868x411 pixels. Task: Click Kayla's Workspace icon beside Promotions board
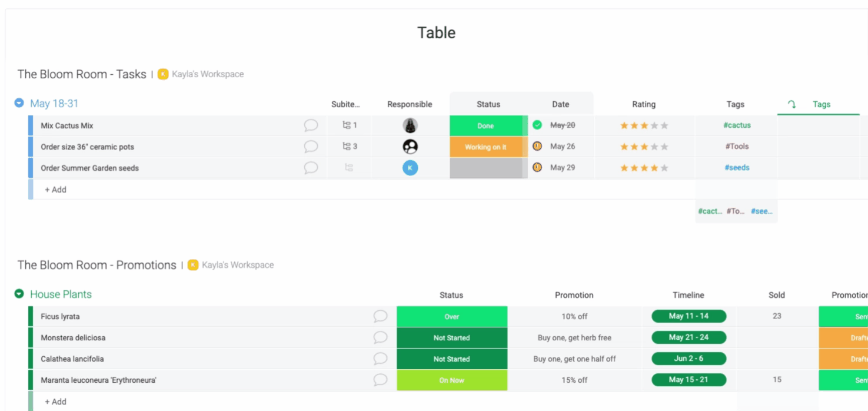[x=193, y=265]
